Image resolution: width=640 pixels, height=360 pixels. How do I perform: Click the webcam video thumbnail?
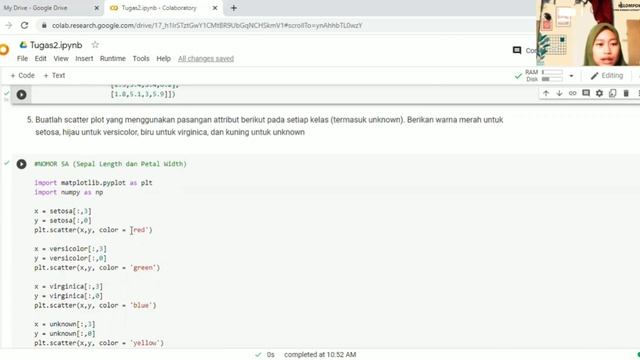click(x=588, y=33)
